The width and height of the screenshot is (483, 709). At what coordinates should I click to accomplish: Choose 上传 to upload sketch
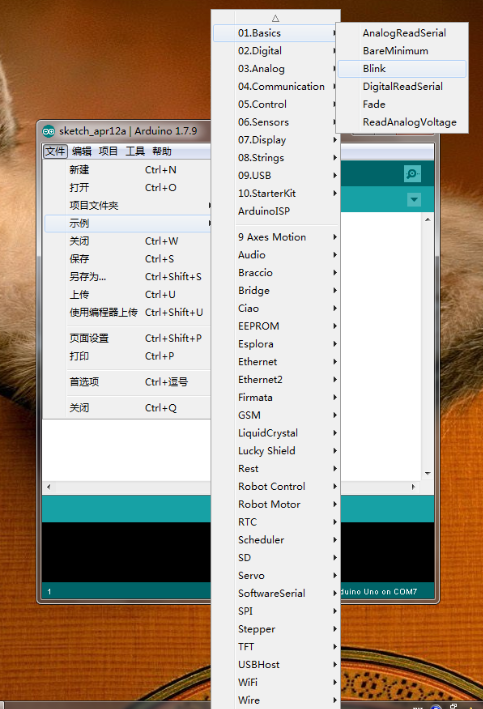[x=128, y=295]
